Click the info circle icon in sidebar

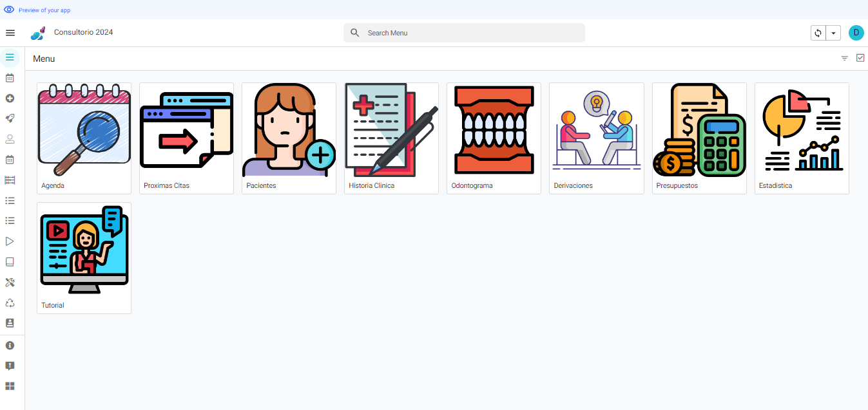[x=10, y=346]
